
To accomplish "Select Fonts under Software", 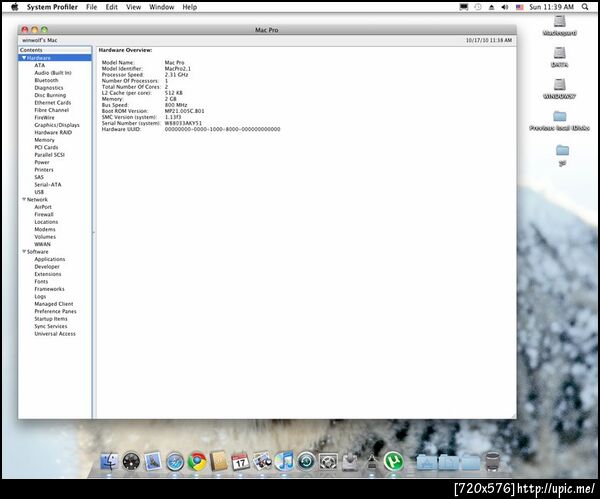I will (41, 281).
